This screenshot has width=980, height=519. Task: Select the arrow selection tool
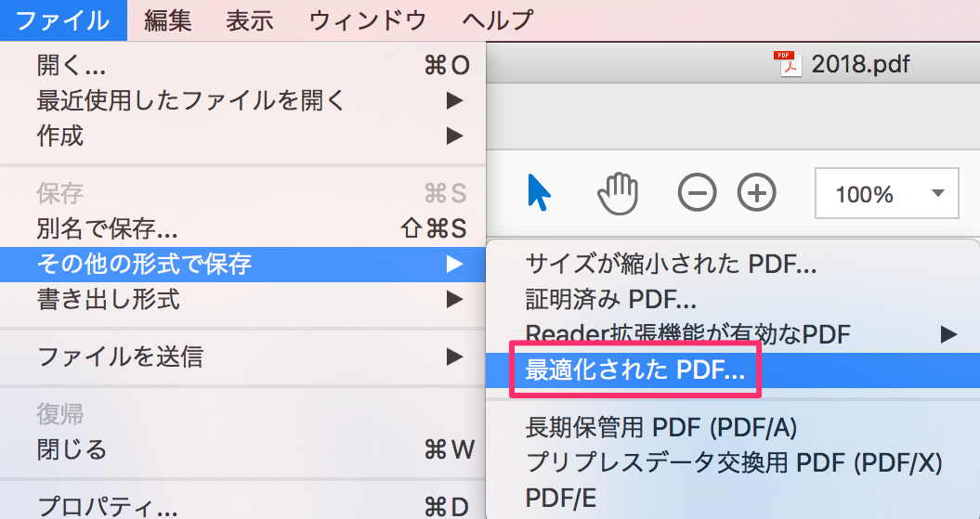(539, 192)
